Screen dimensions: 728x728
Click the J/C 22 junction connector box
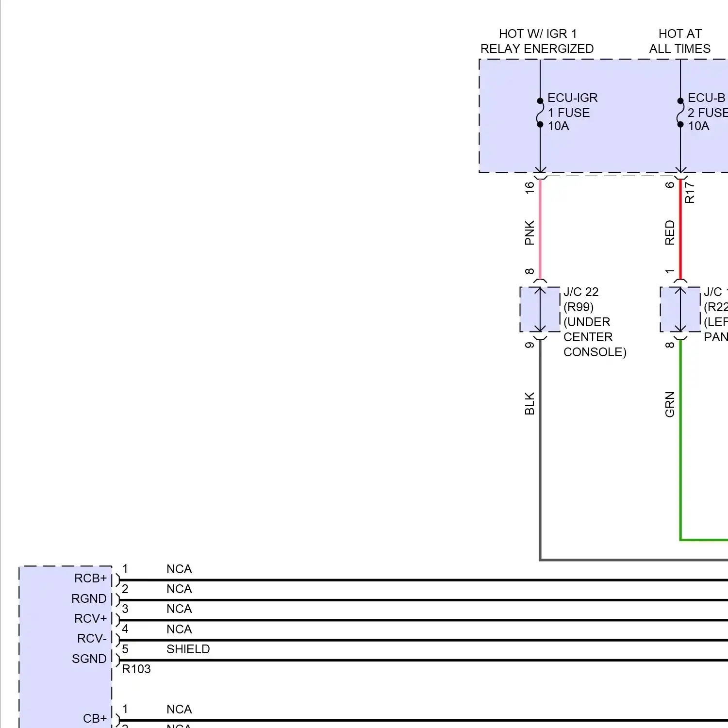pyautogui.click(x=540, y=310)
